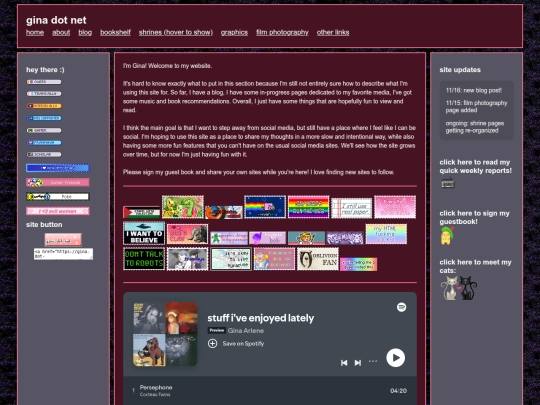
Task: Open the Gina Arlene Spotify profile
Action: pos(246,331)
